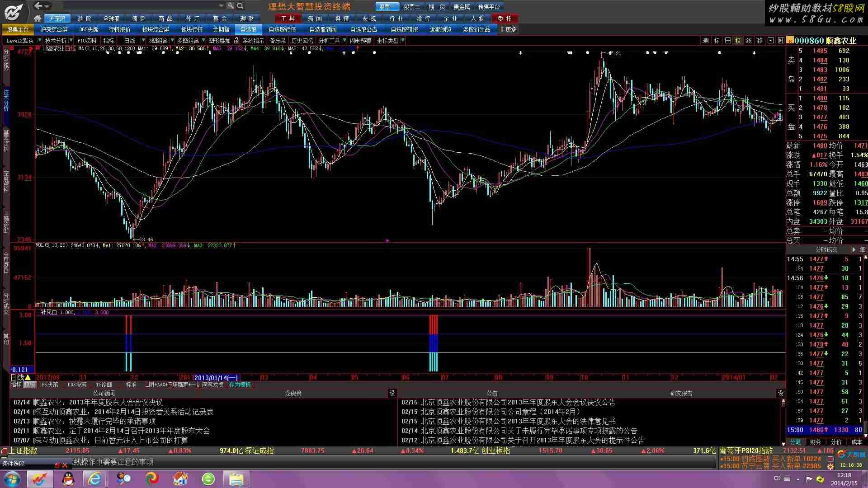Click the 2013/01/14 date marker on timeline
The width and height of the screenshot is (868, 488).
coord(216,378)
